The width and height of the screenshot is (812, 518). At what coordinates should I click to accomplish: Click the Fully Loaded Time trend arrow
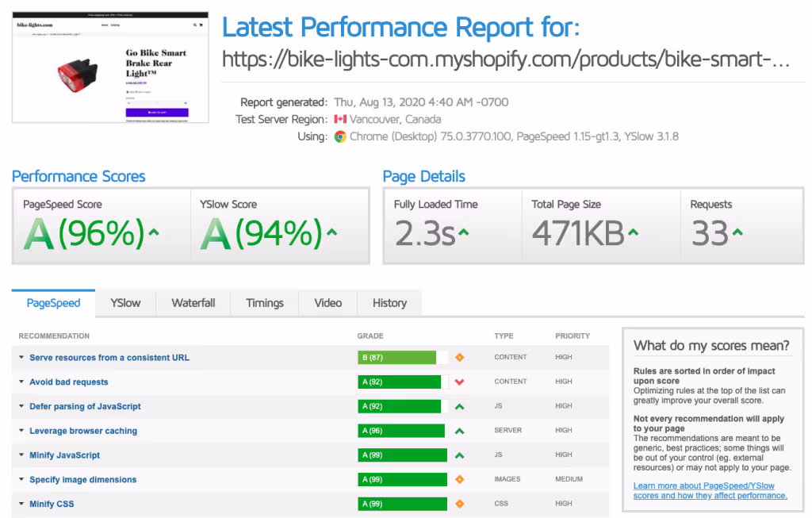coord(463,232)
